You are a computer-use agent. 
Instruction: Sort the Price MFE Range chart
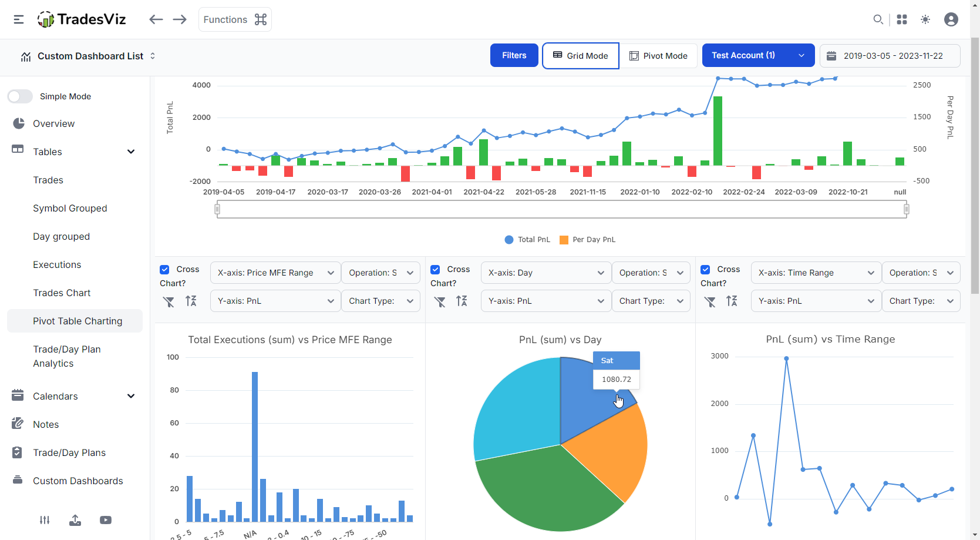(191, 301)
